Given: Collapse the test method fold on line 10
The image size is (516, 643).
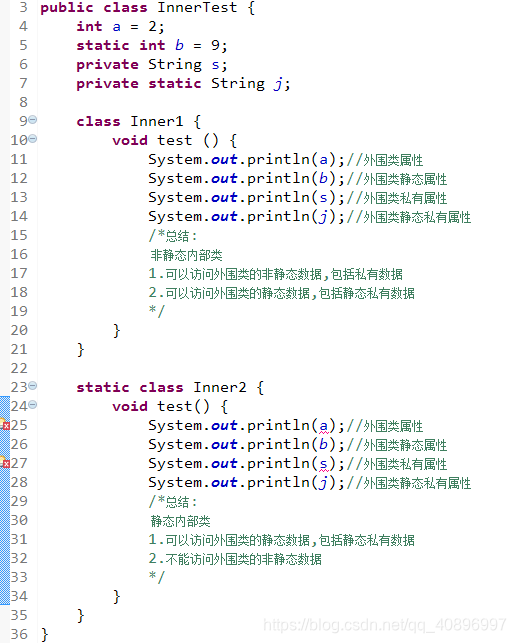Looking at the screenshot, I should pos(33,139).
